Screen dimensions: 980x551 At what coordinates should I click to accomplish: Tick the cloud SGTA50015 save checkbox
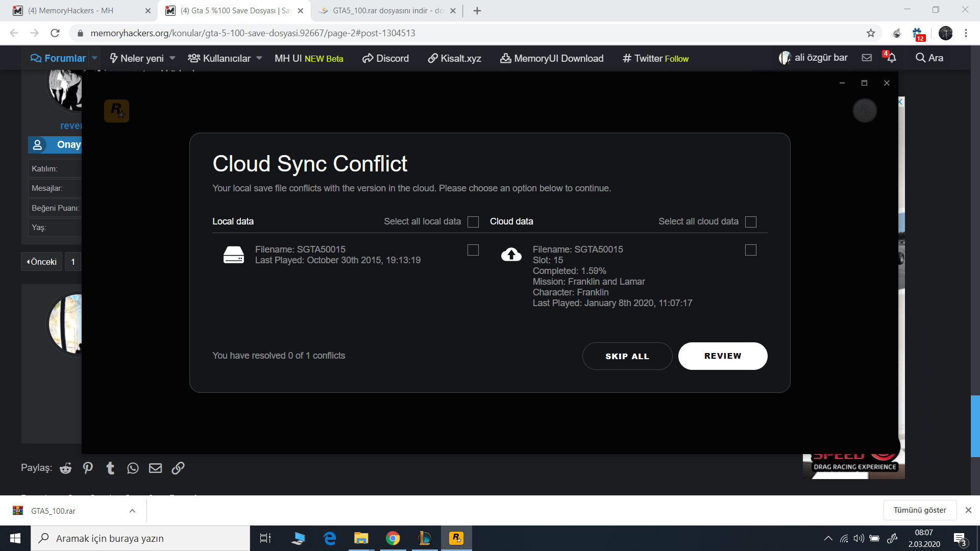[751, 250]
